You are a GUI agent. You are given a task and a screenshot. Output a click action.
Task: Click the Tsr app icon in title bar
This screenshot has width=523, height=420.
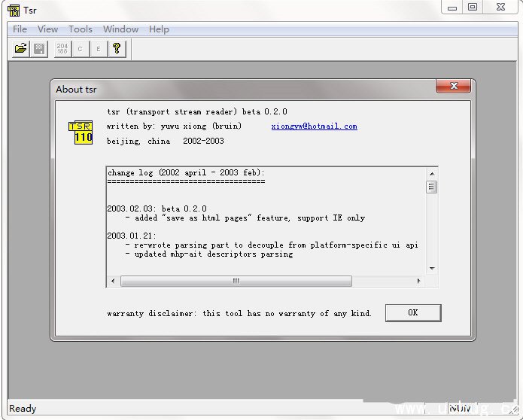click(x=13, y=10)
